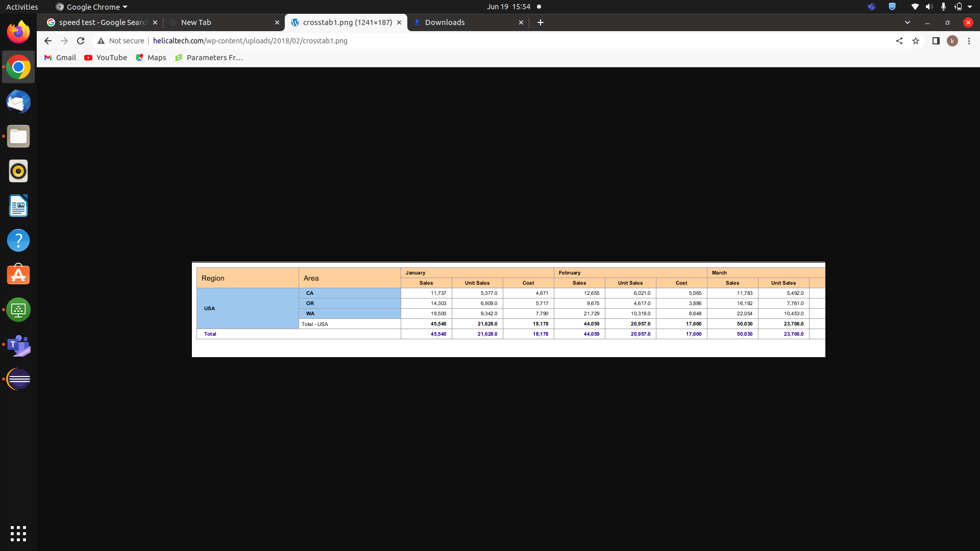Switch to the Downloads tab

tap(444, 22)
